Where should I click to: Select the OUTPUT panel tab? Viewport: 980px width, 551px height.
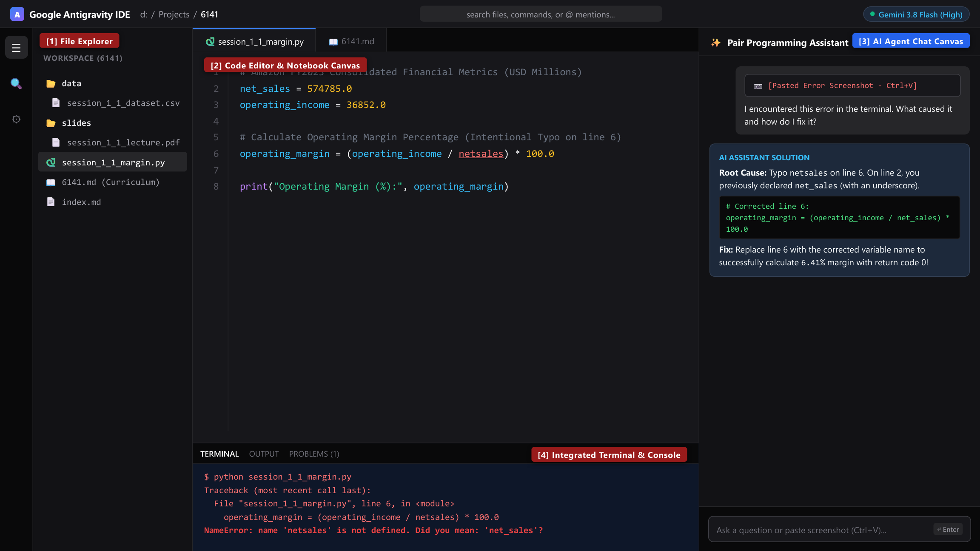(264, 454)
